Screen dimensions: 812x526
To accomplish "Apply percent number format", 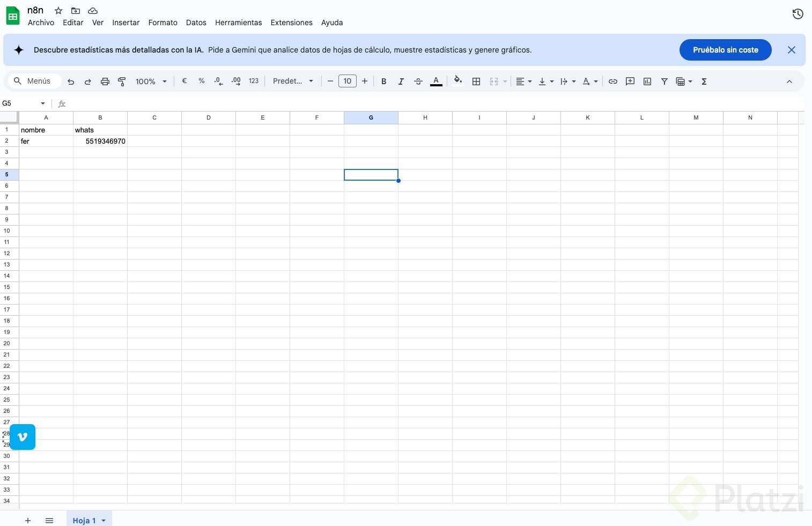I will pos(202,81).
